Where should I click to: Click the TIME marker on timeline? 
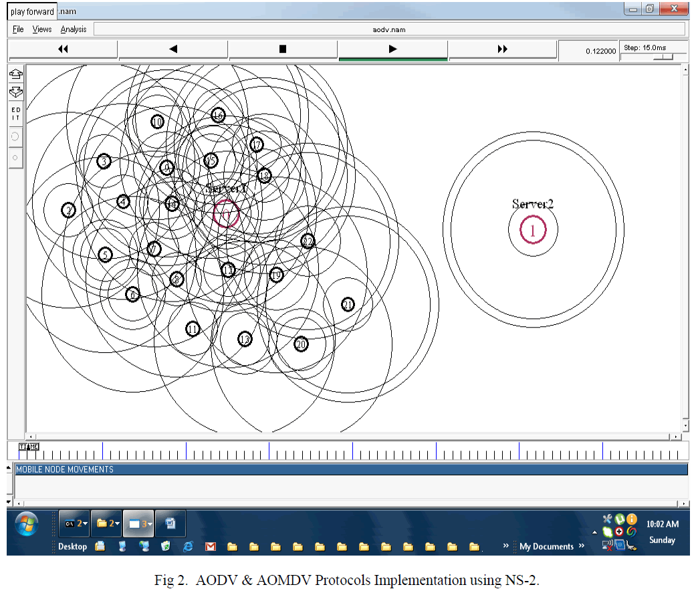(29, 447)
